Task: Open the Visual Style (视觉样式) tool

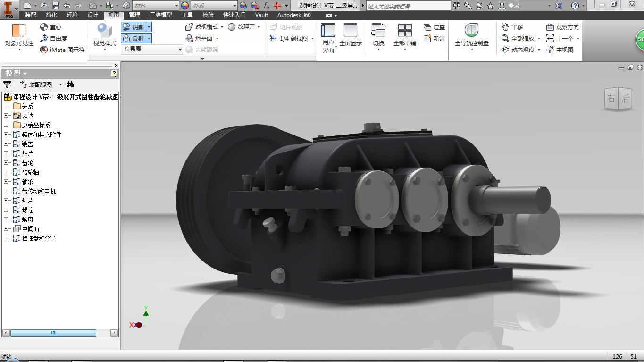Action: tap(104, 35)
